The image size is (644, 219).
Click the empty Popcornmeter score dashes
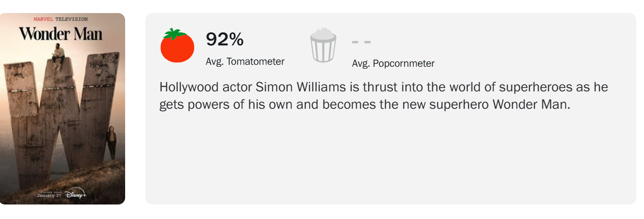tap(361, 42)
